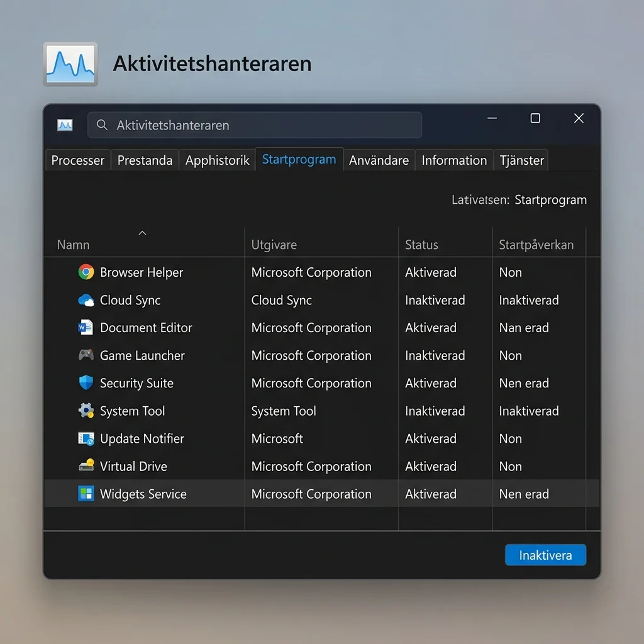Viewport: 644px width, 644px height.
Task: Click the Update Notifier icon
Action: (x=86, y=438)
